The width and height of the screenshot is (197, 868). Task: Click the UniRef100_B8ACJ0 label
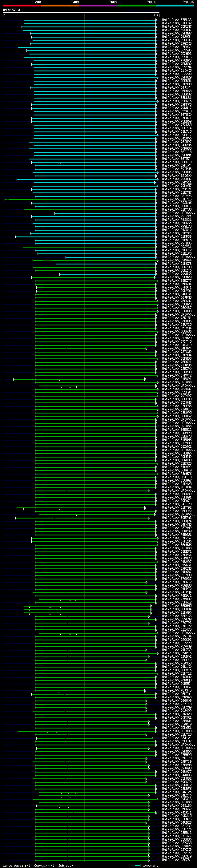click(x=177, y=162)
